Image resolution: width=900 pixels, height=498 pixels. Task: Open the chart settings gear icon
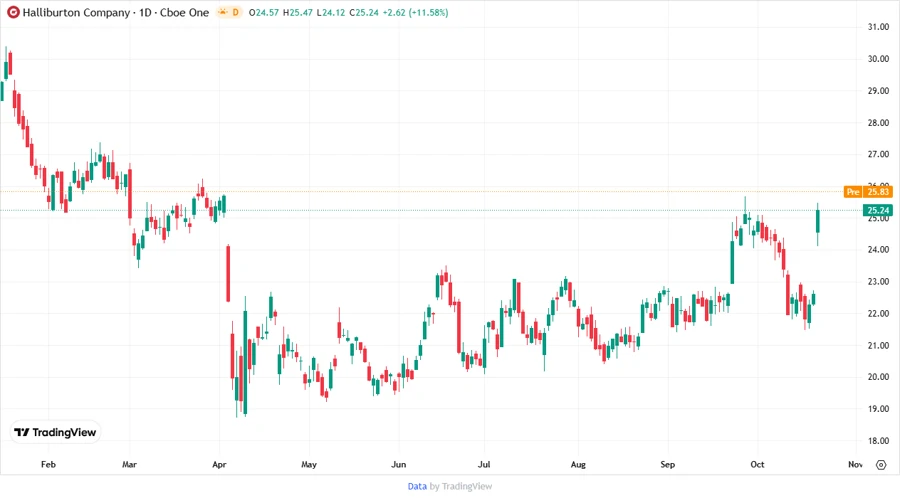(x=881, y=465)
